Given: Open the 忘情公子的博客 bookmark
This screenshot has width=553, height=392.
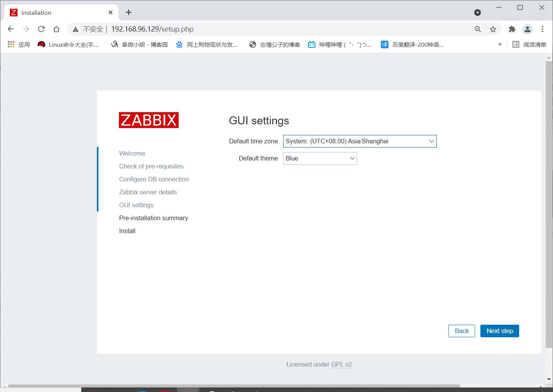Looking at the screenshot, I should point(275,44).
